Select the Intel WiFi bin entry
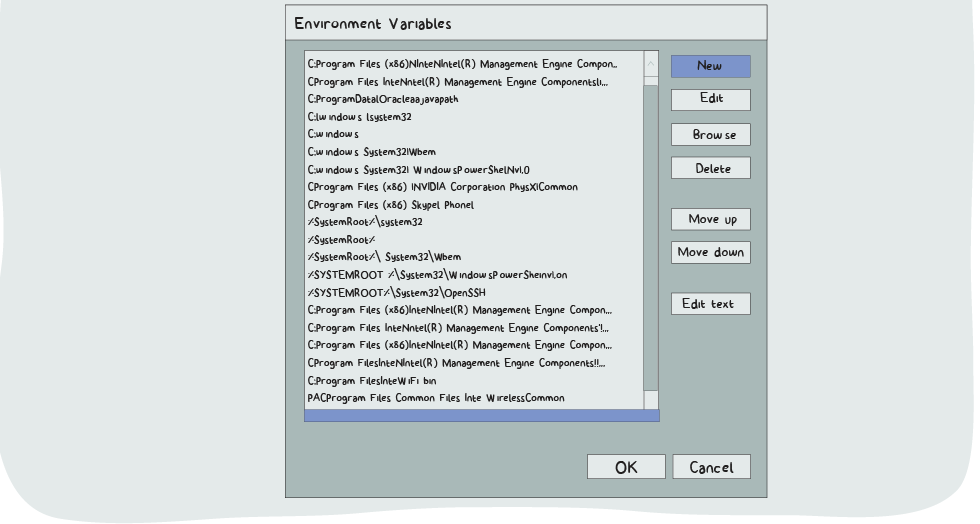The image size is (980, 524). point(371,381)
